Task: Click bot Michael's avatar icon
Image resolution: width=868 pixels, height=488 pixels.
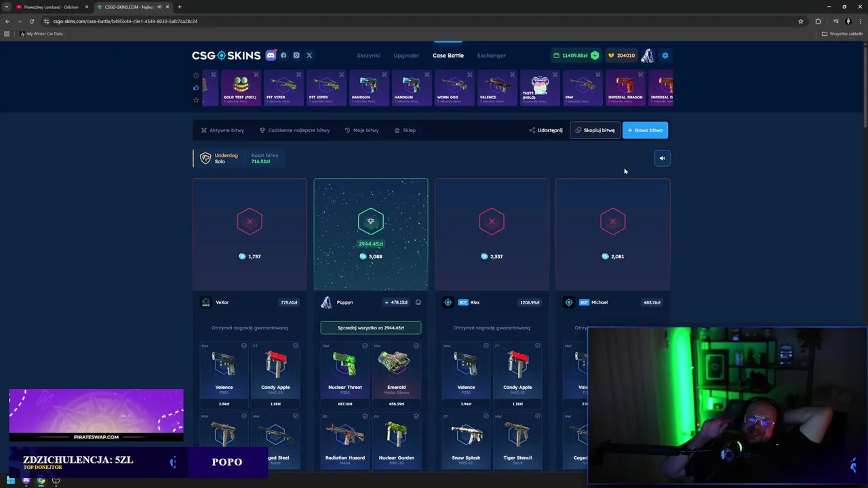Action: (569, 302)
